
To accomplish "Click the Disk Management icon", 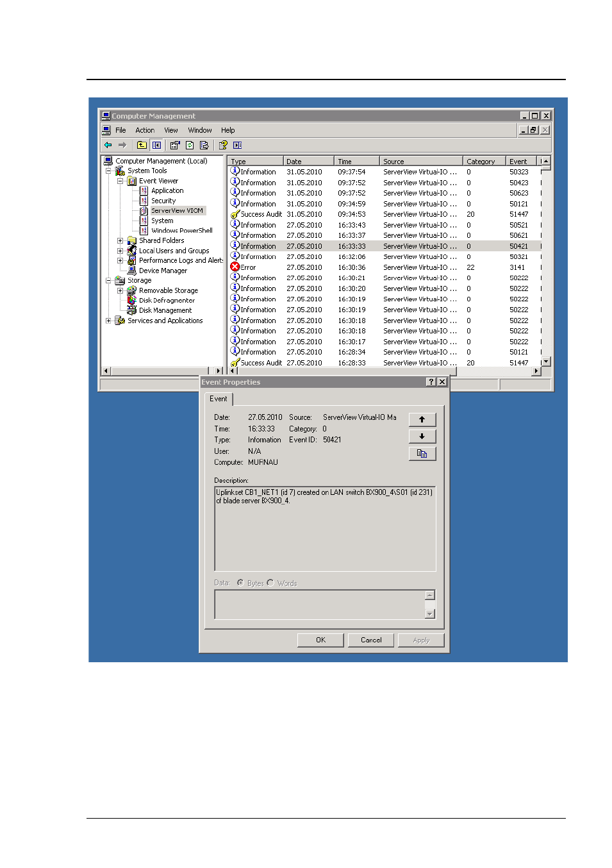I will coord(131,310).
